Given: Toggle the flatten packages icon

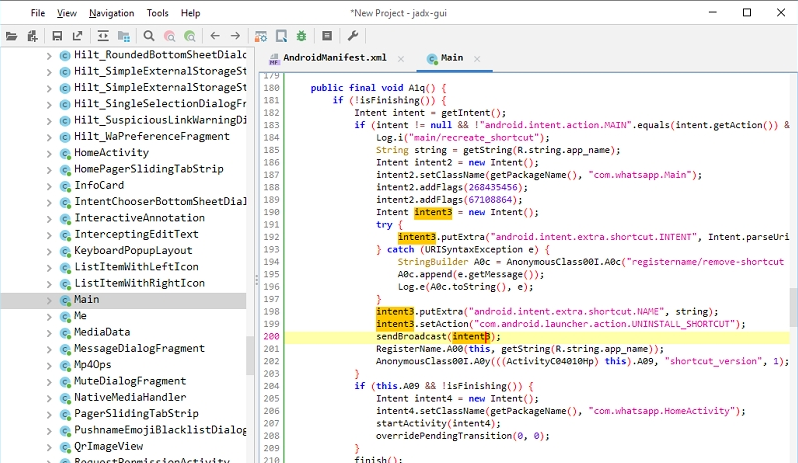Looking at the screenshot, I should pyautogui.click(x=124, y=36).
